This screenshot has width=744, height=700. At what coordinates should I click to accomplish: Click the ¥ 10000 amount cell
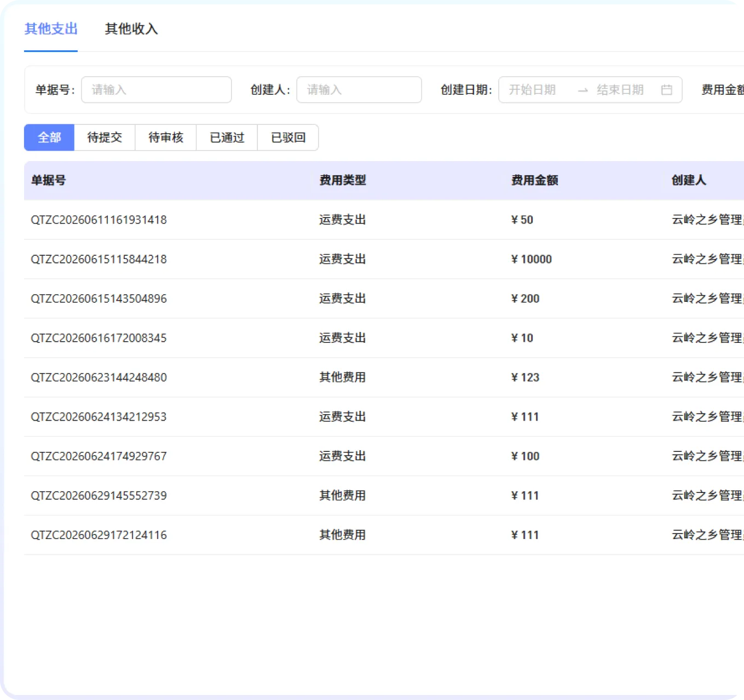(x=531, y=259)
